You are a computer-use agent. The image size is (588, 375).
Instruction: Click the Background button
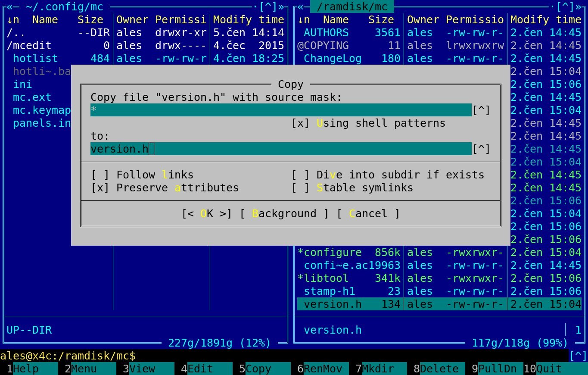pyautogui.click(x=284, y=214)
